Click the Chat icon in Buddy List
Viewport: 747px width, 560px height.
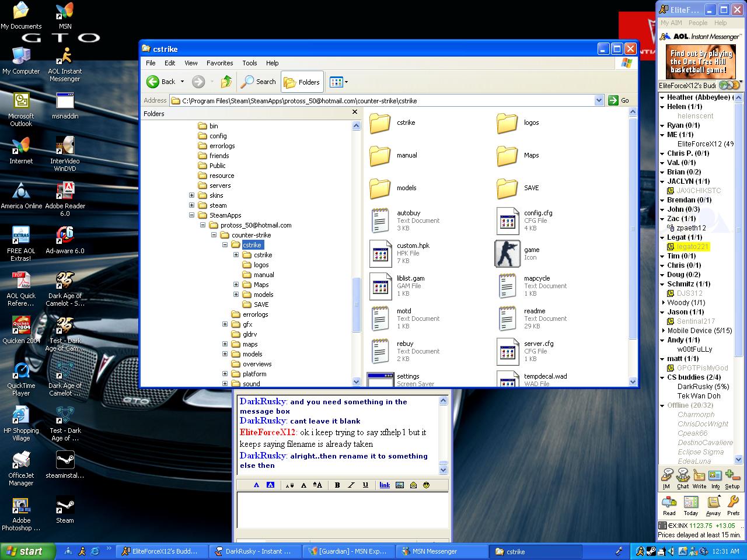pos(683,478)
